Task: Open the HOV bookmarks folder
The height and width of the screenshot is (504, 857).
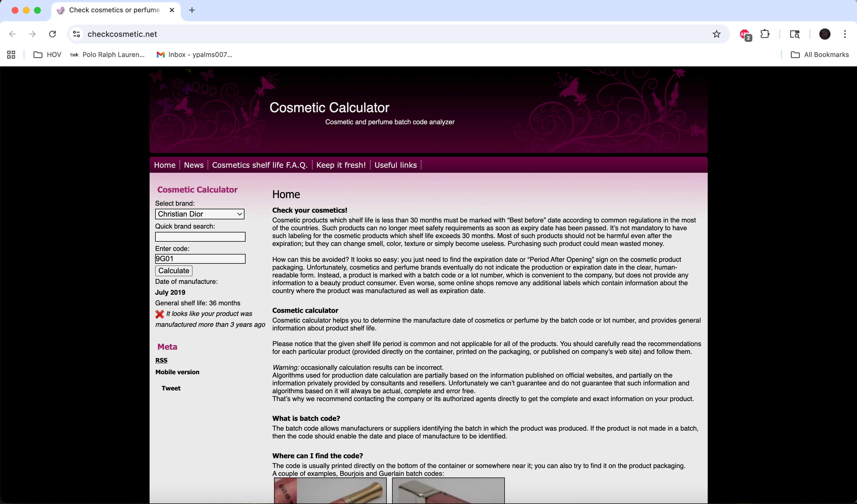Action: click(x=47, y=55)
